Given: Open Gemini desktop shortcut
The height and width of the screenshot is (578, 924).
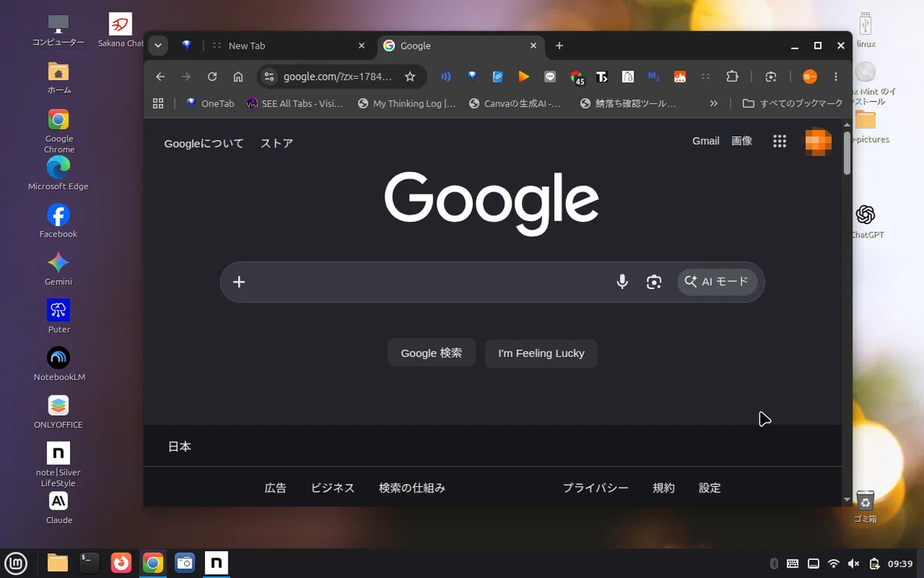Looking at the screenshot, I should click(x=59, y=268).
